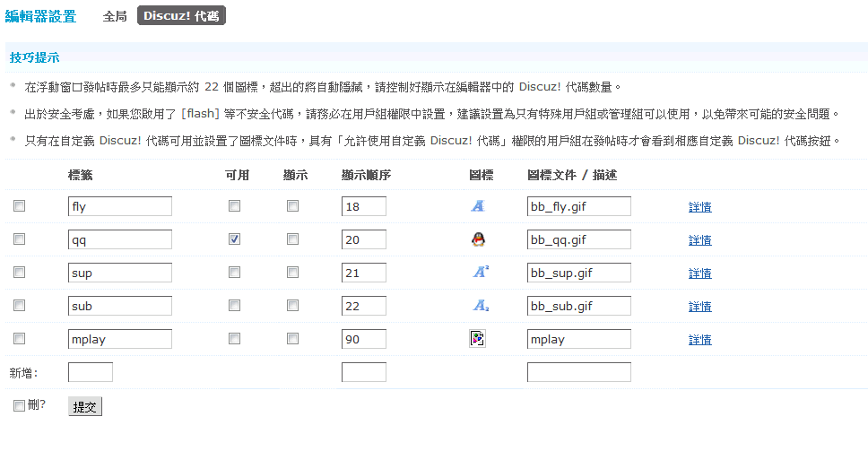Click the bb_sub.gif icon file field

[x=579, y=306]
